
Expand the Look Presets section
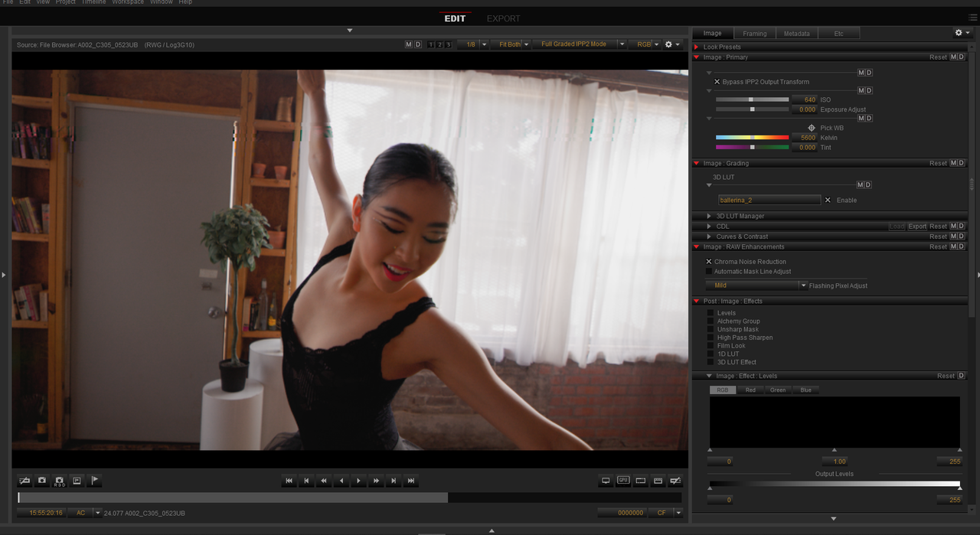696,47
